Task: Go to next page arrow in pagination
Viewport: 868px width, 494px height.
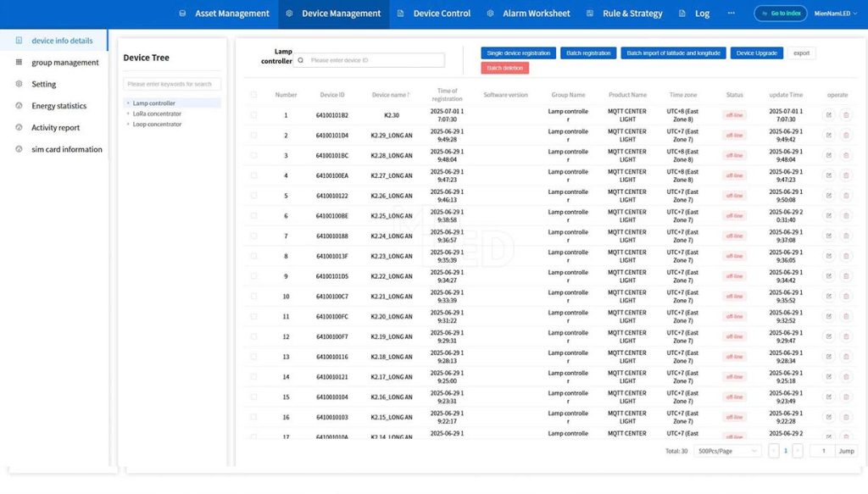Action: pyautogui.click(x=797, y=451)
